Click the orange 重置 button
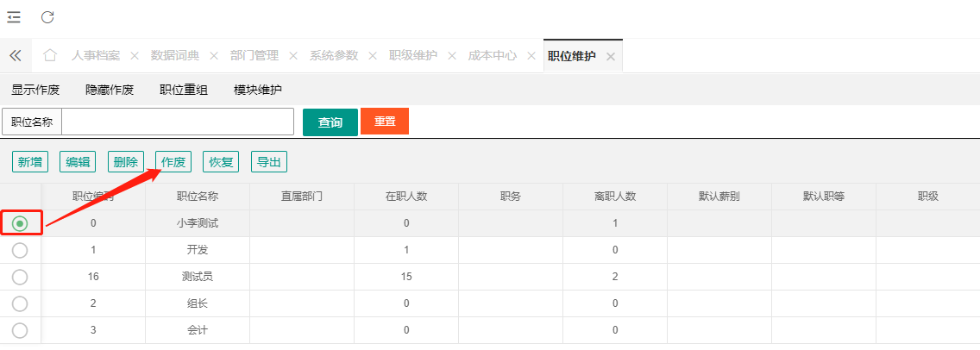 pos(385,122)
